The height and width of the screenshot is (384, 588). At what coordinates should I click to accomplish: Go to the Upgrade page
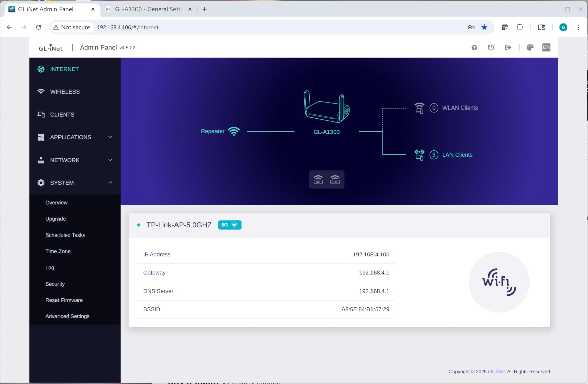tap(55, 219)
